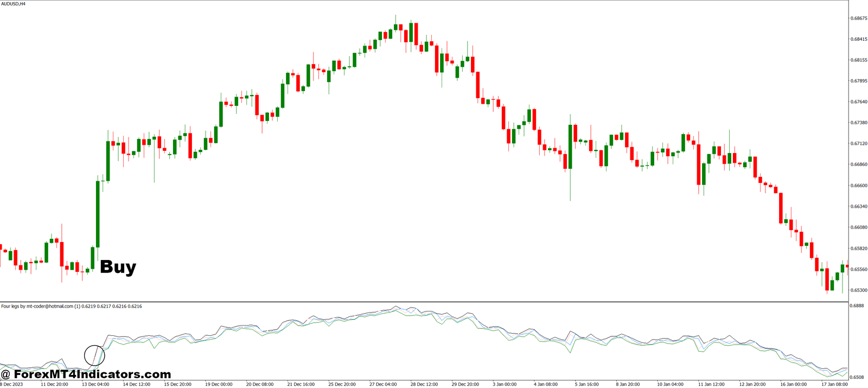Select the 0.65300 price level on axis

pyautogui.click(x=858, y=290)
